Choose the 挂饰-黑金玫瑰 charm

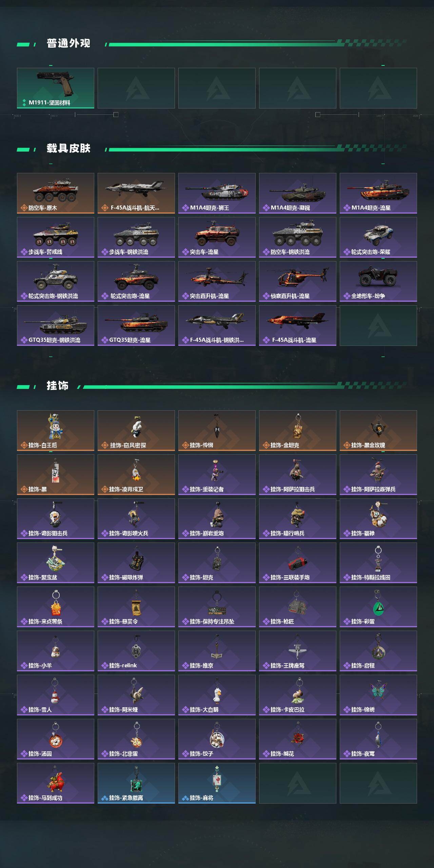378,431
